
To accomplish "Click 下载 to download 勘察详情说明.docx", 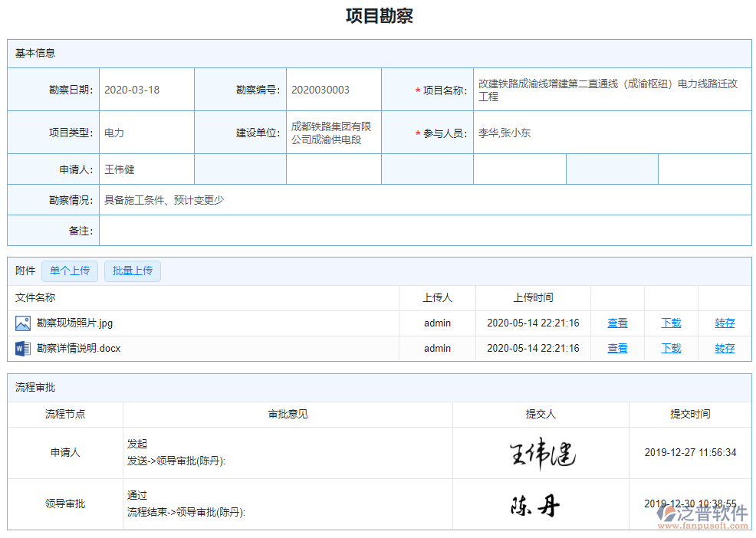I will coord(670,348).
